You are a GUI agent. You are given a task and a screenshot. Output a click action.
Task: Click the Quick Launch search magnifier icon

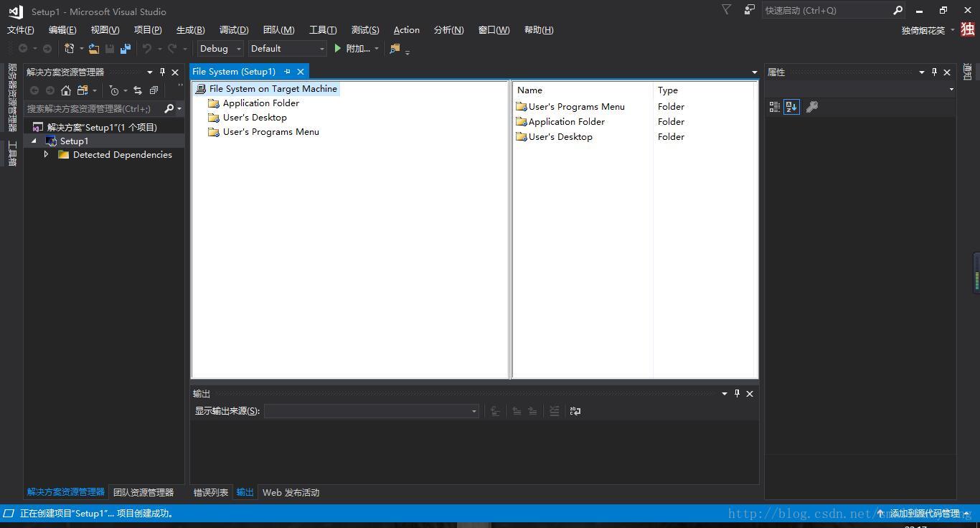pyautogui.click(x=897, y=10)
